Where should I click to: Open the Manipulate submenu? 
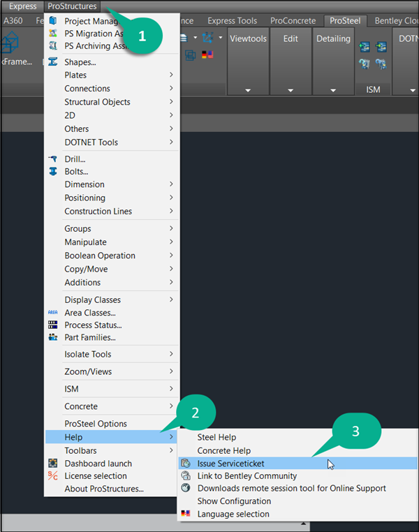[112, 242]
